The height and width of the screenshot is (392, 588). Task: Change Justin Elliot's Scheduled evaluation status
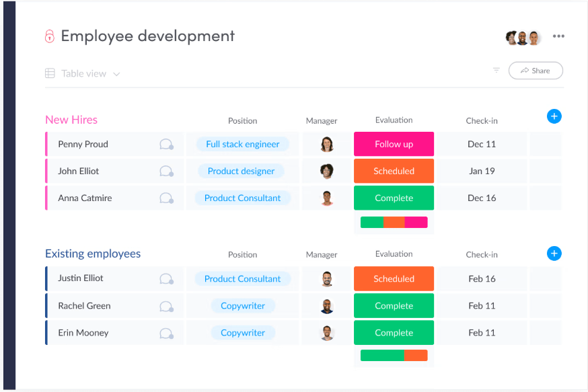point(394,278)
